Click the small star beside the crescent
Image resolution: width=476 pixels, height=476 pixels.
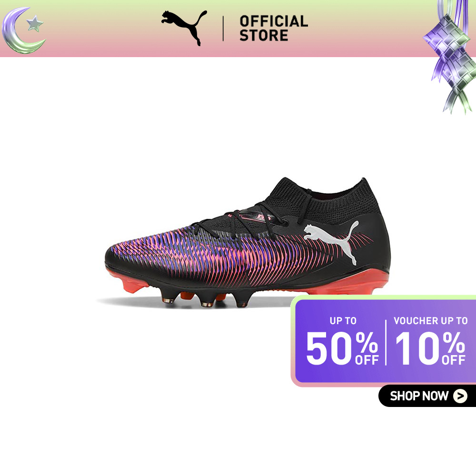[x=35, y=24]
